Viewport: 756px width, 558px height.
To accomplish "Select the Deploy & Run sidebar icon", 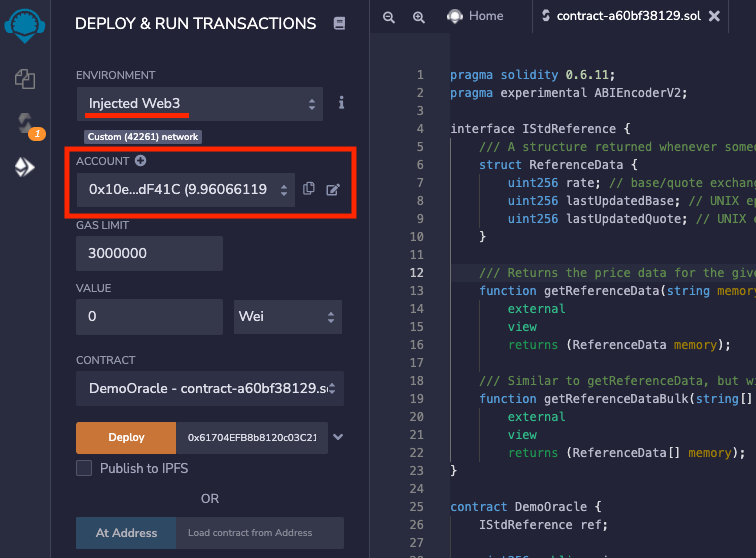I will 25,167.
